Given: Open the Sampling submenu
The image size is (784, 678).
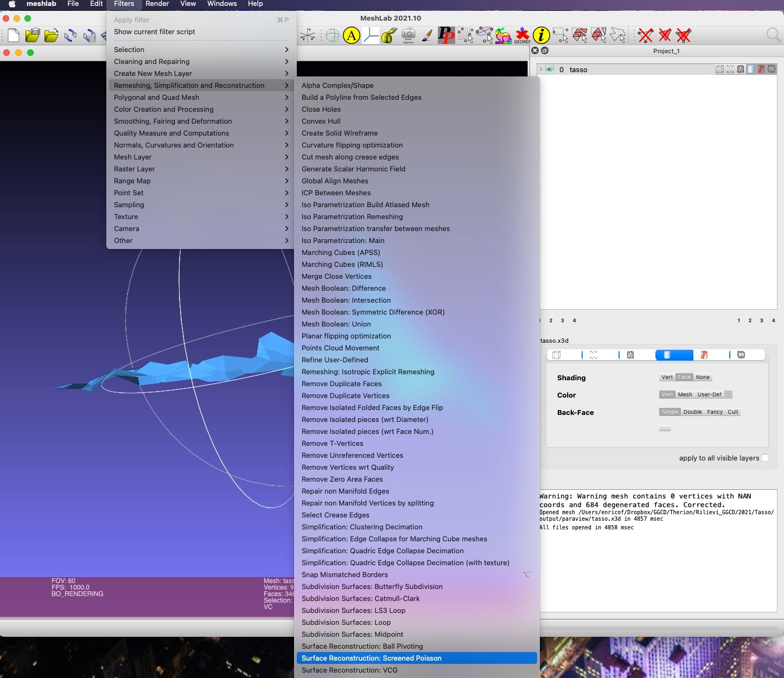Looking at the screenshot, I should 201,204.
